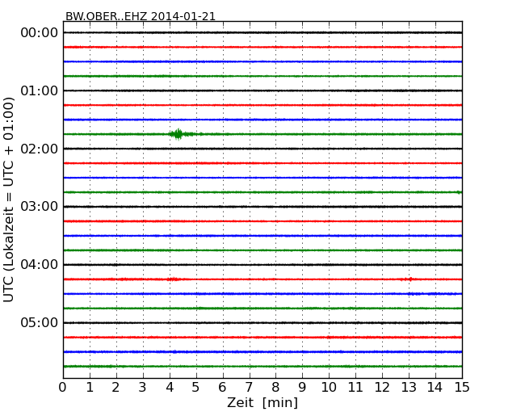Screen dimensions: 525x420
Task: Click x-axis tick label 12
Action: coord(382,387)
